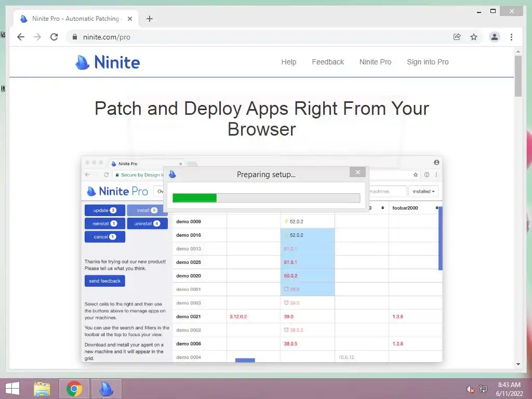Switch to Chrome in the taskbar
532x399 pixels.
point(74,389)
